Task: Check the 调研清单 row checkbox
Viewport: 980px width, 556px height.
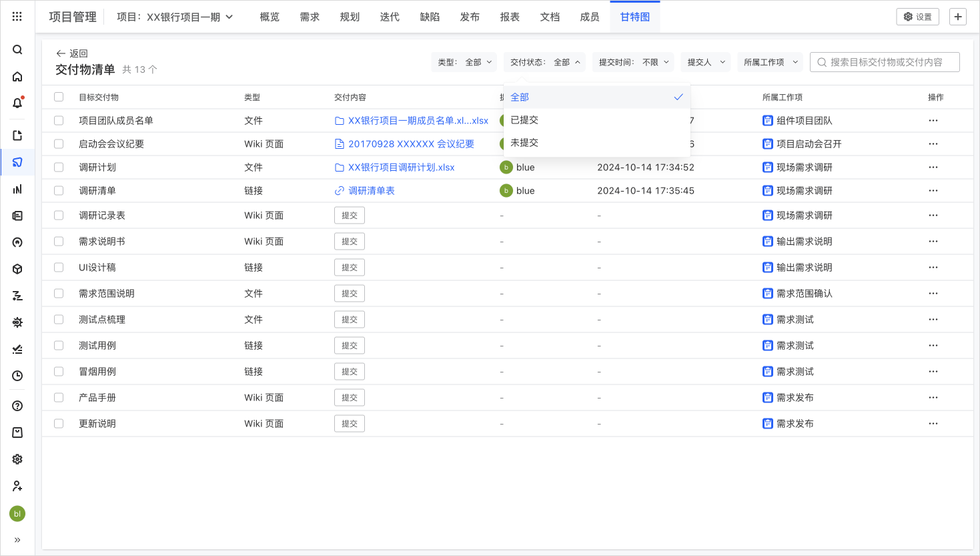Action: (59, 191)
